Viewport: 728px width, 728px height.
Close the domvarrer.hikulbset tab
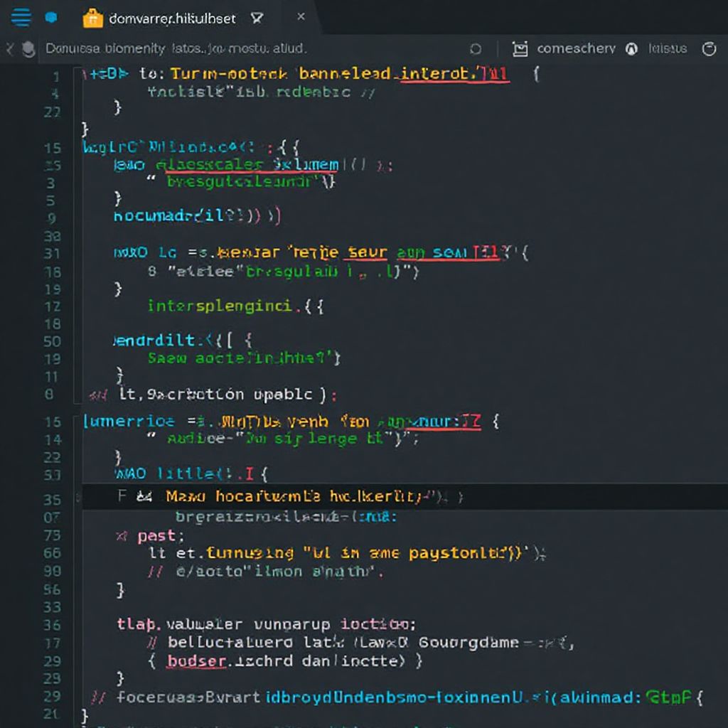click(301, 18)
